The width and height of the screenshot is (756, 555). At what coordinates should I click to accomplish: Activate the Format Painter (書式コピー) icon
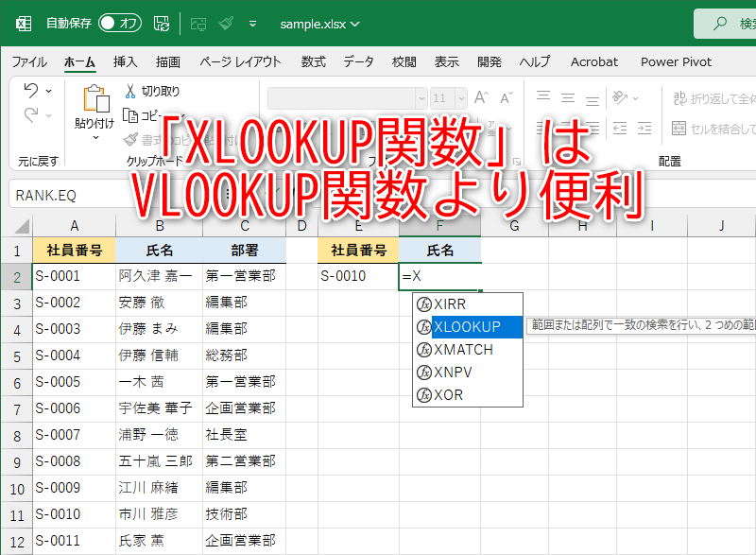point(130,138)
